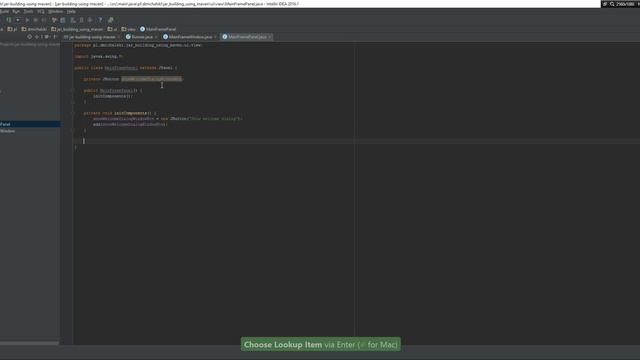Close the MainFramePanel.java tab
The height and width of the screenshot is (360, 640).
(x=270, y=37)
